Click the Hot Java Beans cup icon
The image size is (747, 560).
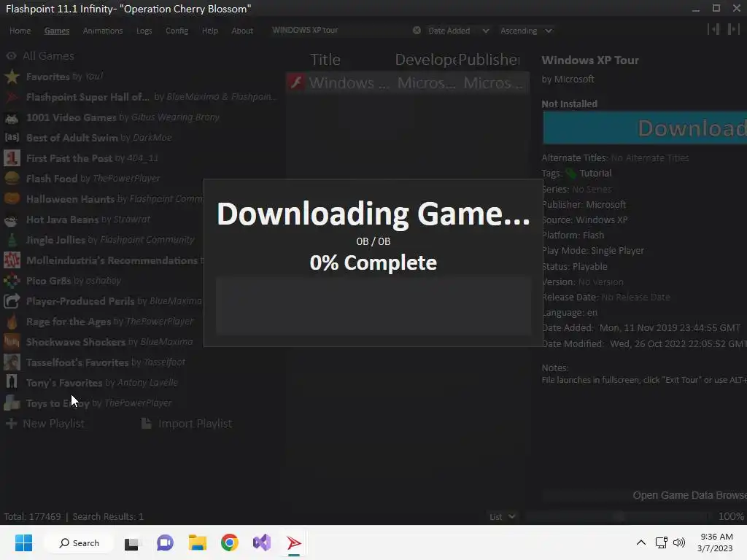click(12, 219)
